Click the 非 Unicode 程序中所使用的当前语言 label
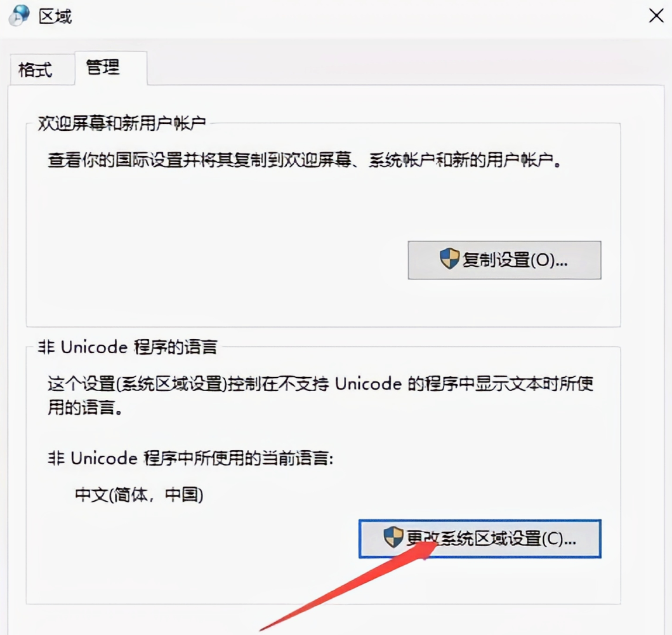 [190, 458]
